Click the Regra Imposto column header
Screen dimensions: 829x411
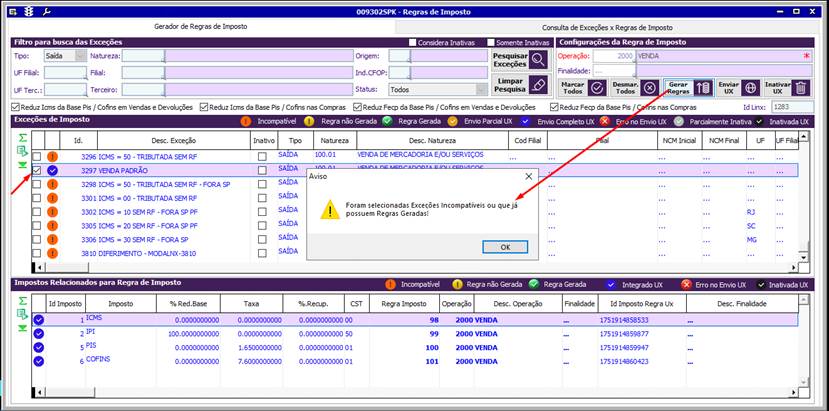tap(404, 304)
